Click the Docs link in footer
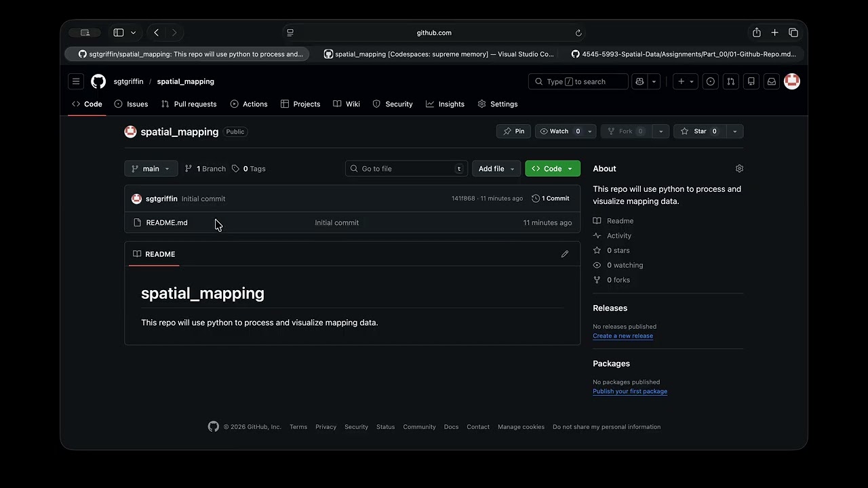The height and width of the screenshot is (488, 868). pos(451,427)
